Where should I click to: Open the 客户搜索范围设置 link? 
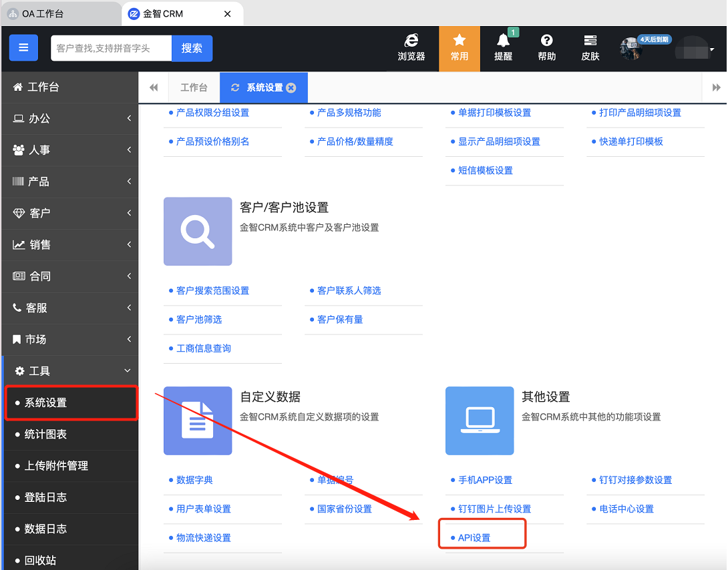212,290
